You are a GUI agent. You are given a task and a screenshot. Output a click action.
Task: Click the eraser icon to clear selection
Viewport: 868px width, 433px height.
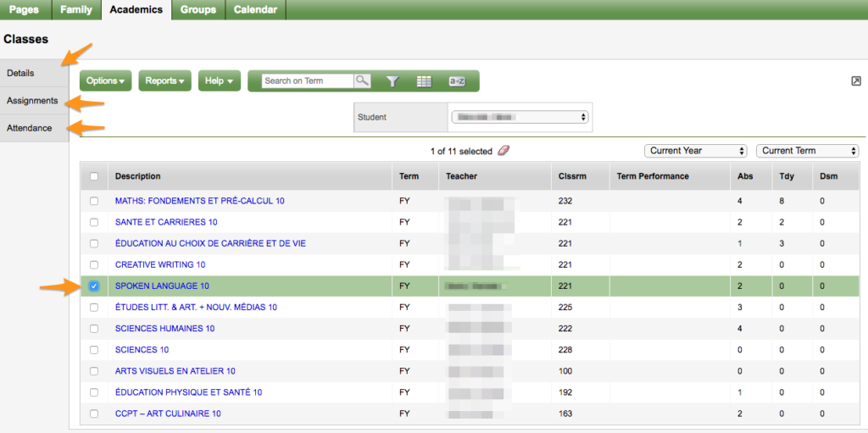click(504, 151)
